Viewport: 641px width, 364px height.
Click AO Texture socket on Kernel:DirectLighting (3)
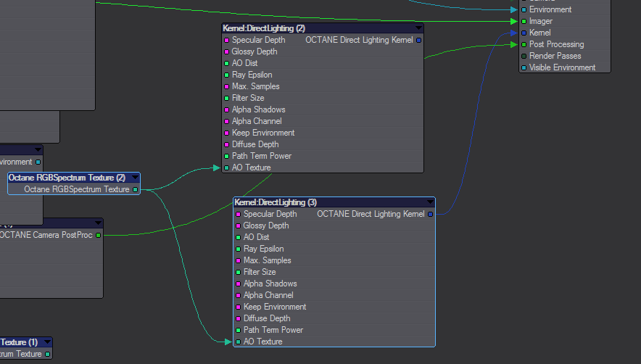239,342
